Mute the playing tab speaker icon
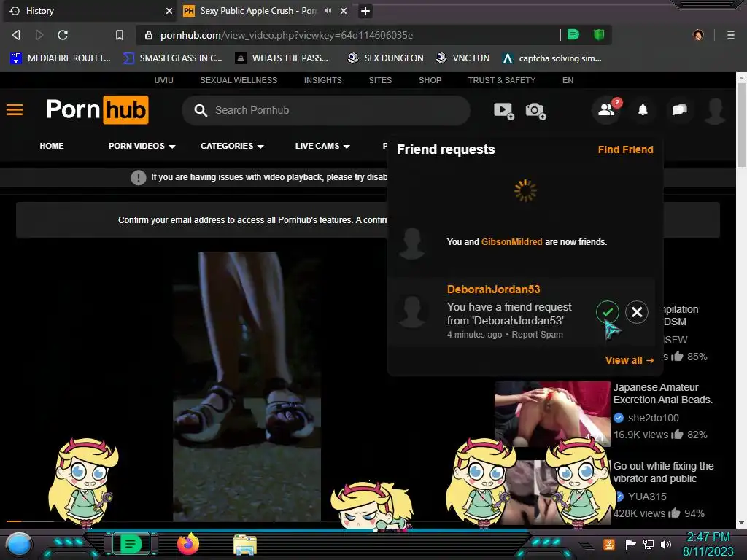The height and width of the screenshot is (560, 747). [x=328, y=10]
